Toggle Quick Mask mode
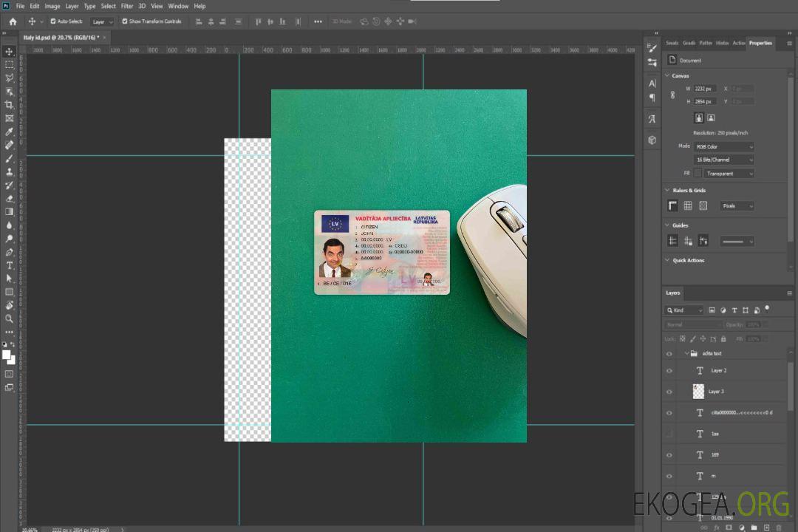Image resolution: width=798 pixels, height=532 pixels. pos(9,374)
